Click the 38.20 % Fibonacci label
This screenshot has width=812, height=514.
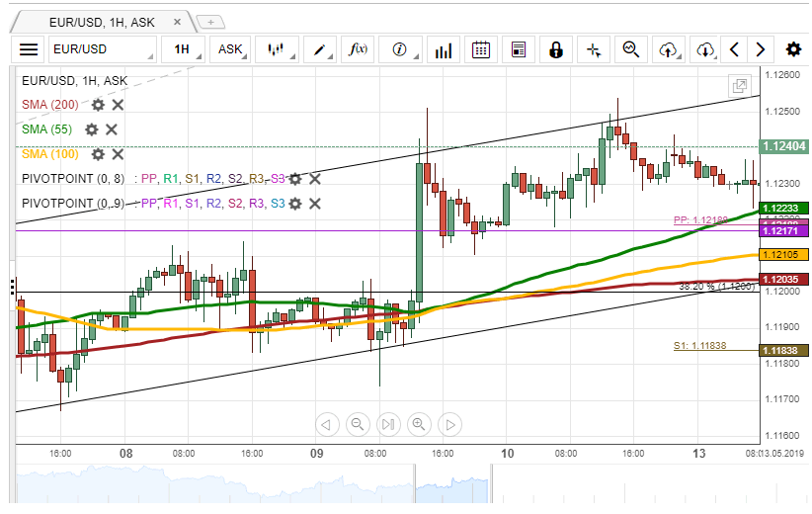(717, 286)
